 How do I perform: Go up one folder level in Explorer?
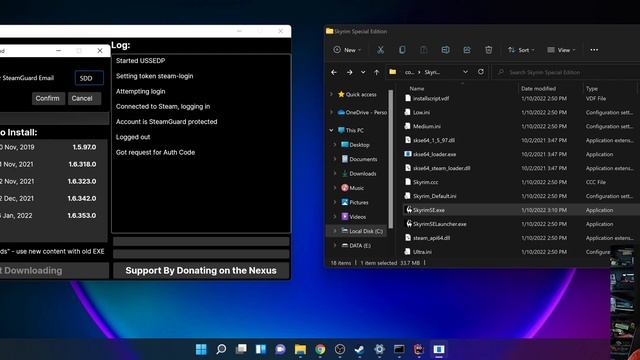pyautogui.click(x=376, y=72)
